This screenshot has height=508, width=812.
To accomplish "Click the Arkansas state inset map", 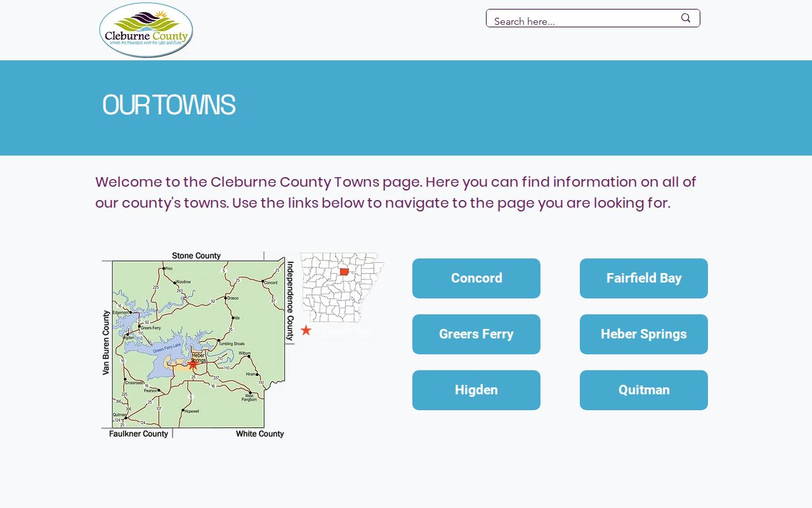I will (x=343, y=287).
